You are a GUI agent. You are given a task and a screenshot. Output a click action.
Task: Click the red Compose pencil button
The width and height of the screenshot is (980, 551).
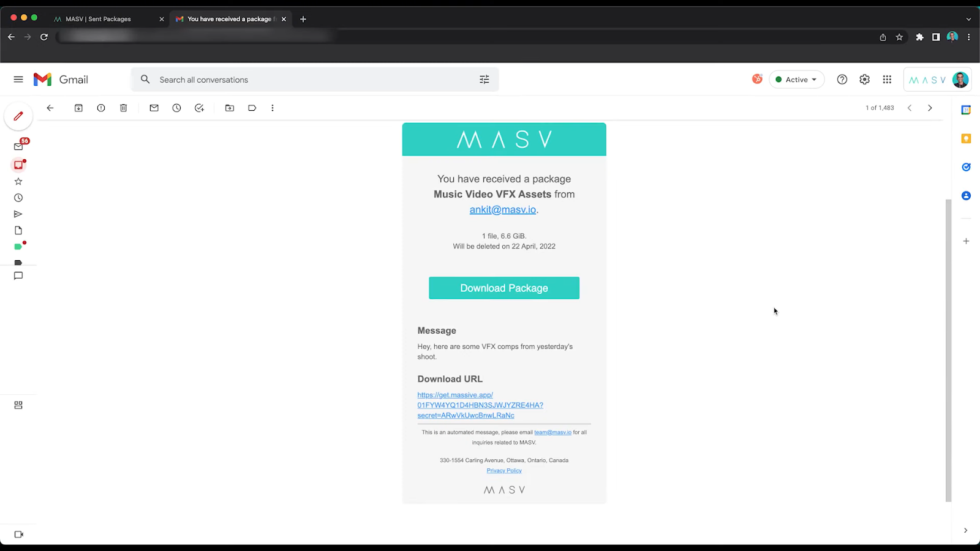(x=18, y=116)
